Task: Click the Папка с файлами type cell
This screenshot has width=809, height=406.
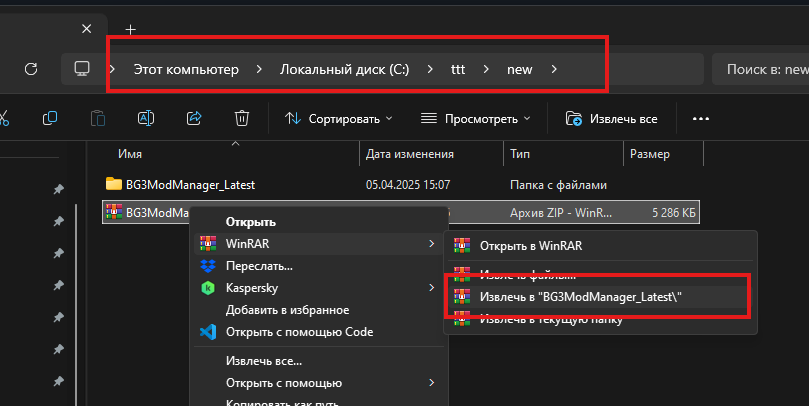Action: (558, 185)
